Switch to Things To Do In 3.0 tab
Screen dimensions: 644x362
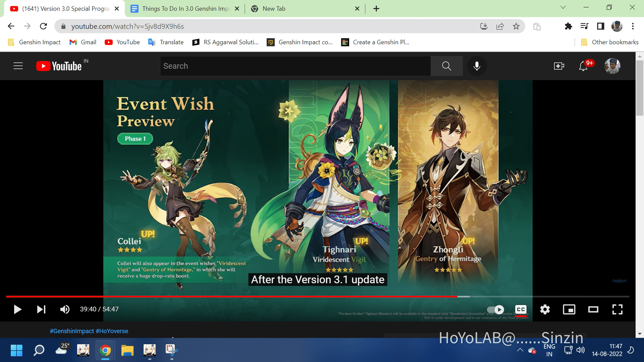tap(185, 9)
